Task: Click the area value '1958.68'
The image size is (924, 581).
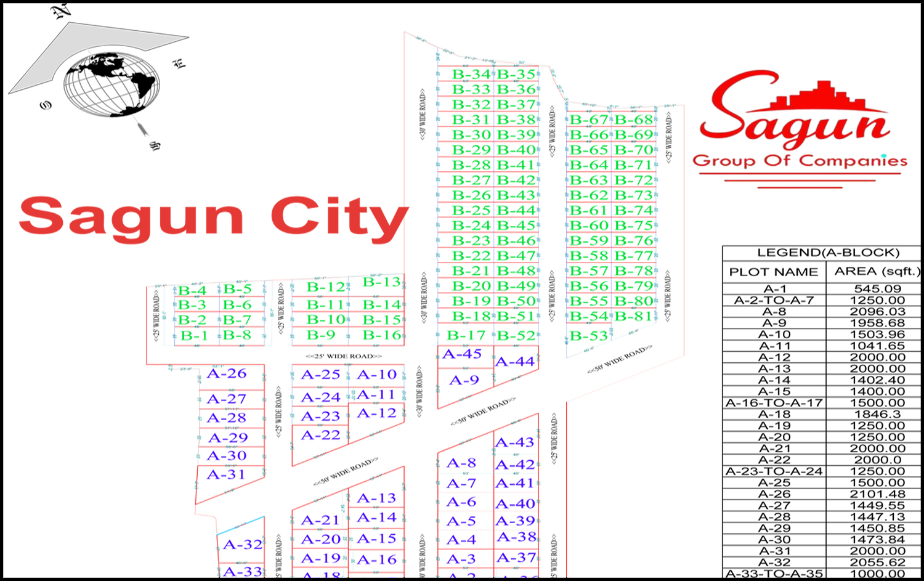Action: (x=877, y=323)
